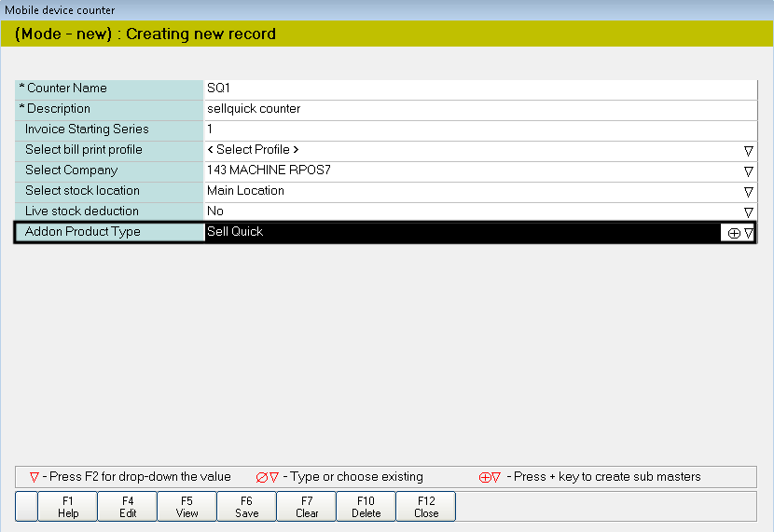Click the 'Description' label
This screenshot has width=774, height=532.
pyautogui.click(x=58, y=109)
